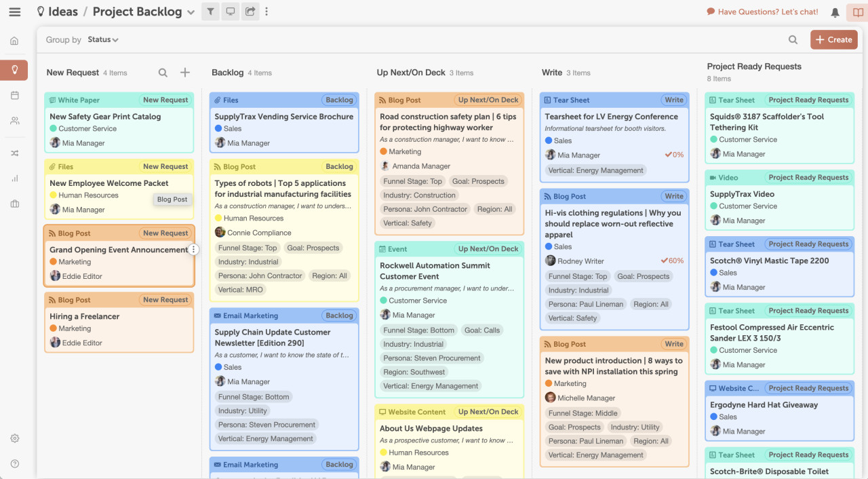Click the help question mark icon

14,463
